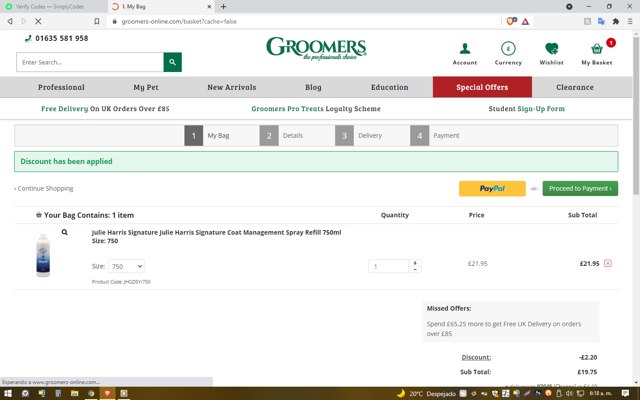Click the green search magnifier button
640x400 pixels.
tap(173, 62)
